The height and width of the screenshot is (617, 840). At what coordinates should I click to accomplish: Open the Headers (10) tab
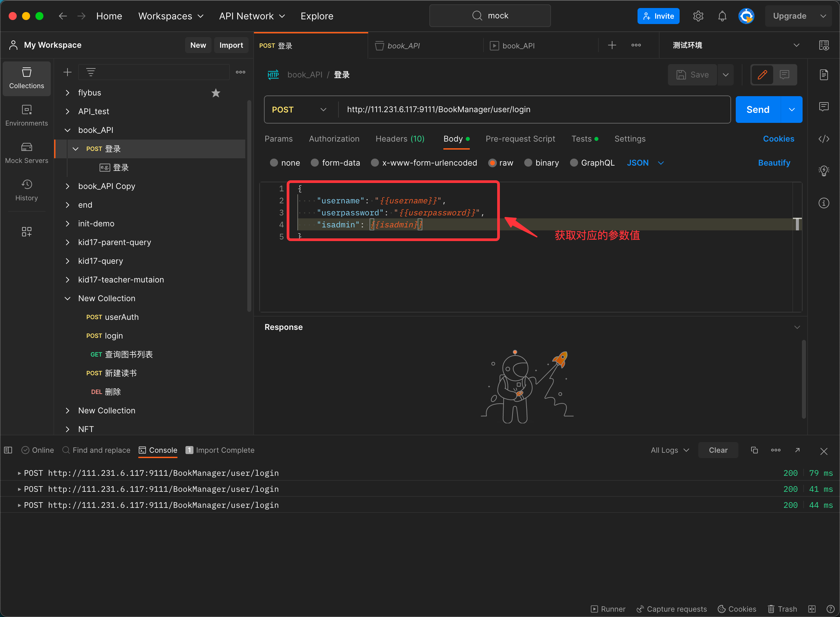click(399, 139)
